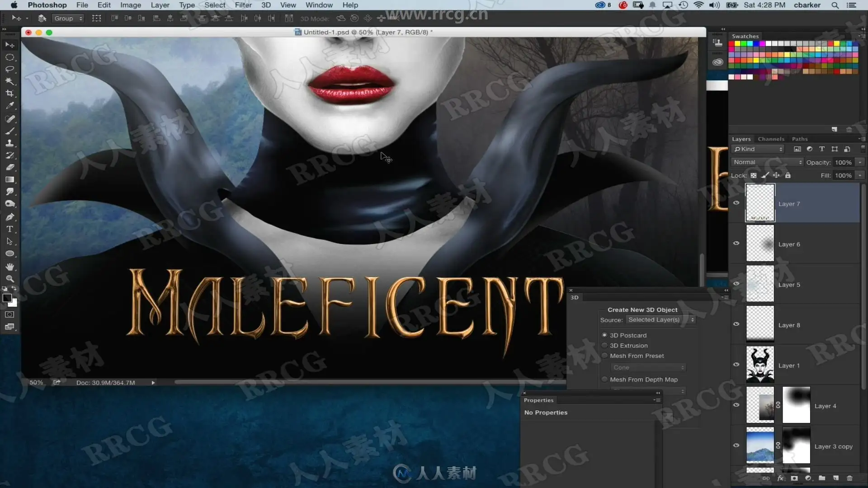
Task: Toggle Quick Mask mode icon
Action: point(9,314)
